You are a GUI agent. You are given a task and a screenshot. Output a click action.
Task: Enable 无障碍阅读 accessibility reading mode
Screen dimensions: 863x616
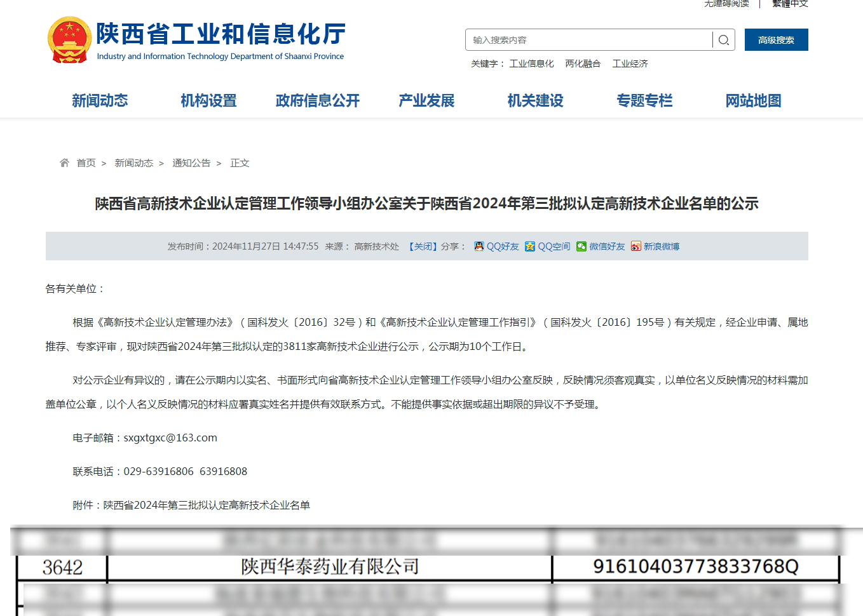click(728, 4)
